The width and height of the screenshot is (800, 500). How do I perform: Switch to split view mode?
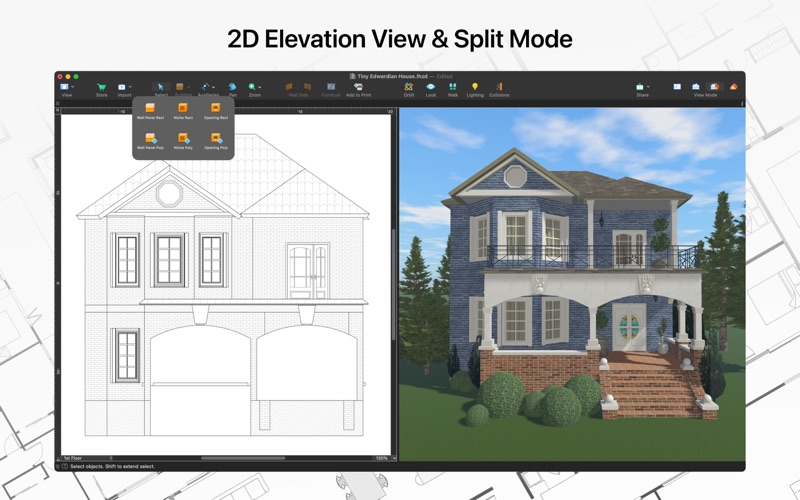(x=714, y=87)
